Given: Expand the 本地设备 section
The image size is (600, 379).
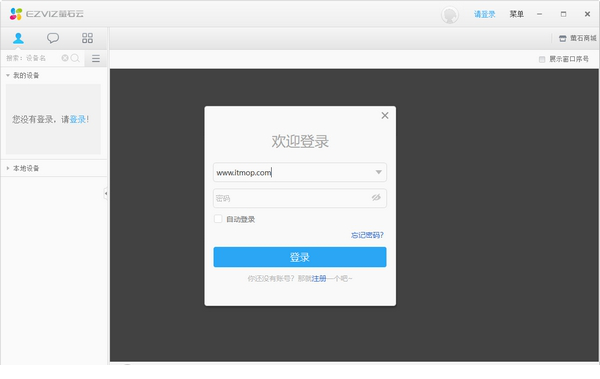Looking at the screenshot, I should [x=8, y=168].
